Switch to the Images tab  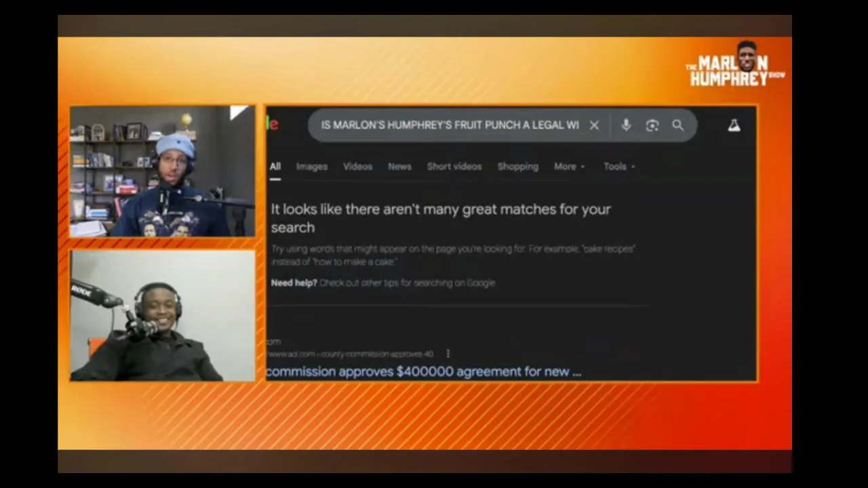click(x=312, y=167)
